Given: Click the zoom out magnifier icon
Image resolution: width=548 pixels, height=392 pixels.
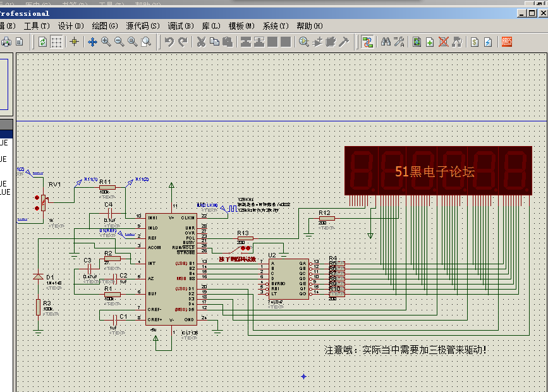Looking at the screenshot, I should pos(119,42).
